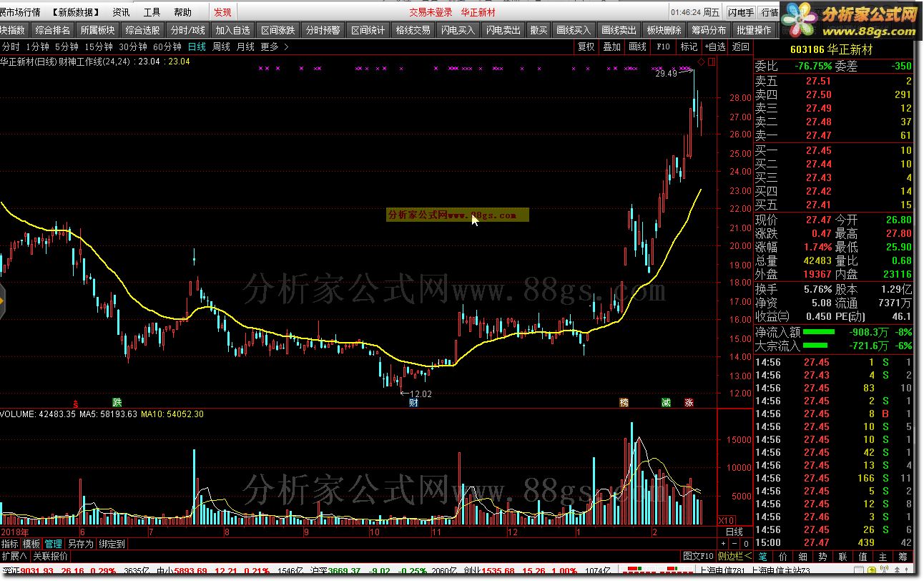Select the 日线 period

[x=197, y=47]
